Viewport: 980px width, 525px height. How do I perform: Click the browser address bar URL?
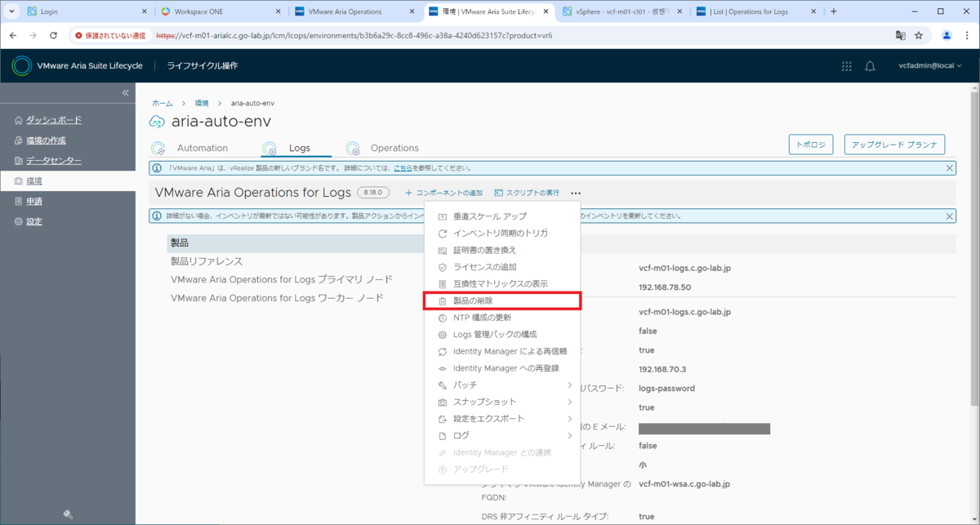pos(354,36)
